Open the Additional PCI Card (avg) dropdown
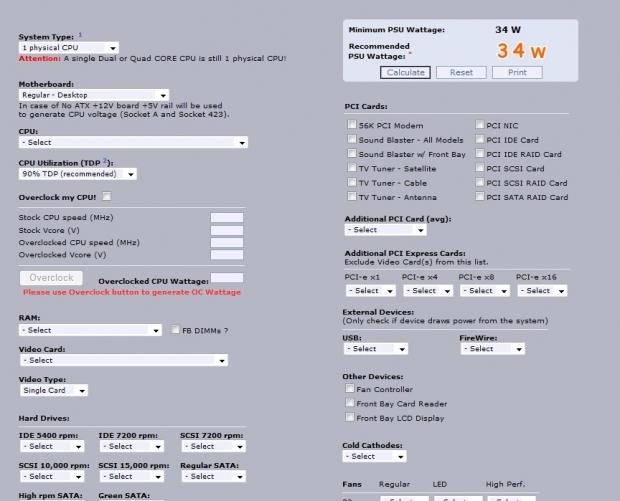This screenshot has width=620, height=501. tap(386, 230)
